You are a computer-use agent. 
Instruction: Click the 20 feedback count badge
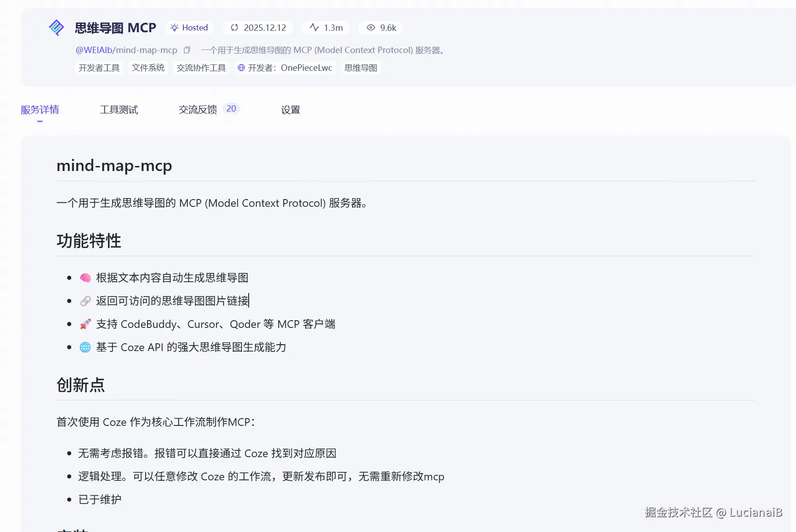(231, 108)
